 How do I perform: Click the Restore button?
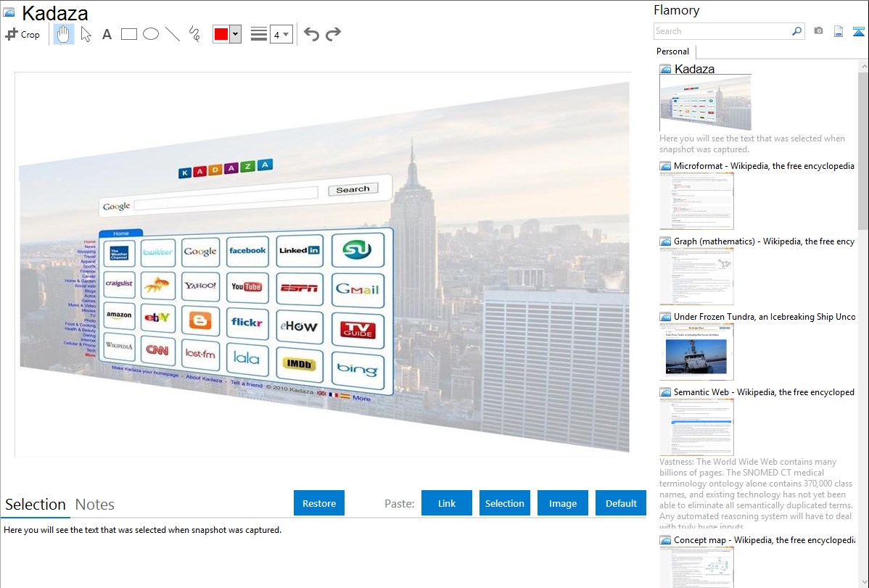[319, 503]
